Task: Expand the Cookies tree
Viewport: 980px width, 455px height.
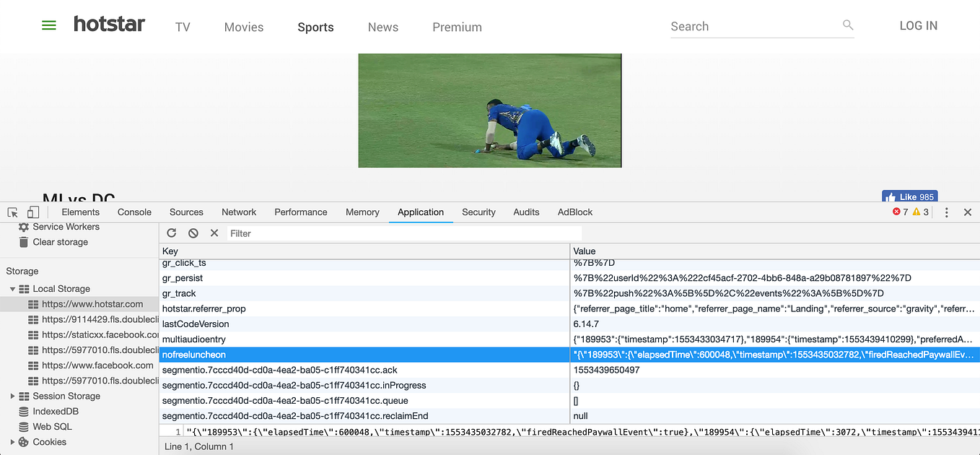Action: coord(13,442)
